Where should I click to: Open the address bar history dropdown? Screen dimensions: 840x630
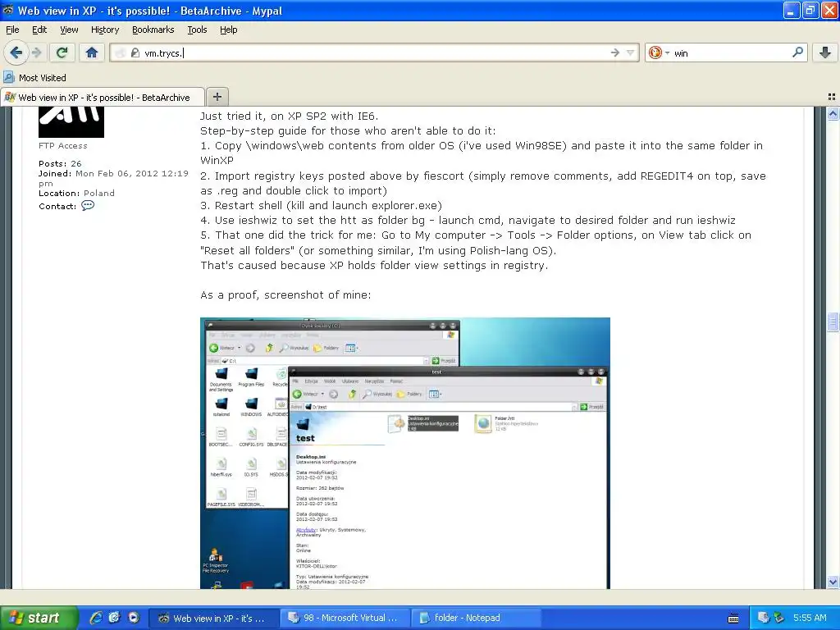coord(630,52)
